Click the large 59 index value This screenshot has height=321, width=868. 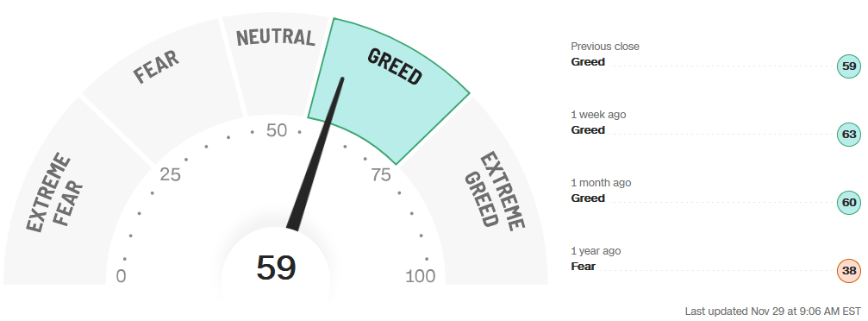(276, 267)
